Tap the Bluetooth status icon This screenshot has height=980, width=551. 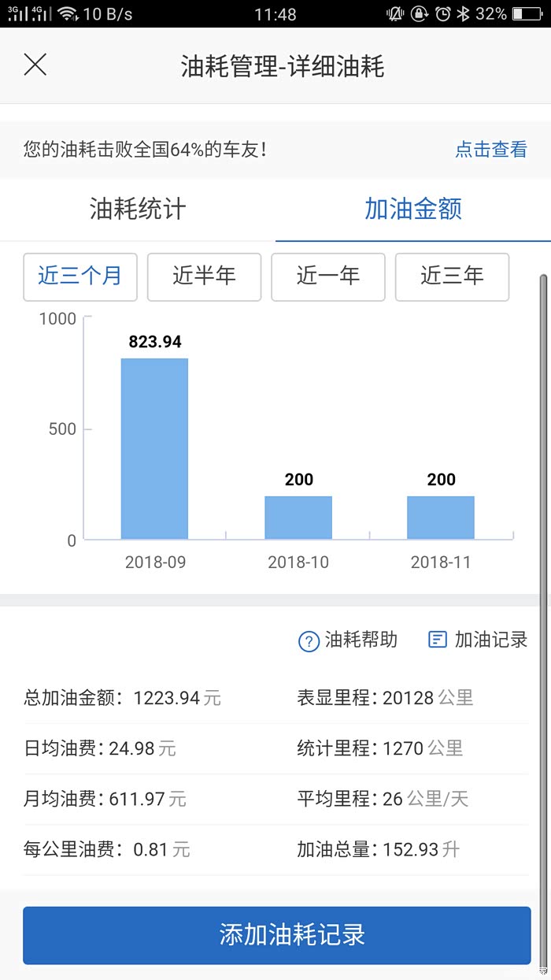pos(464,13)
